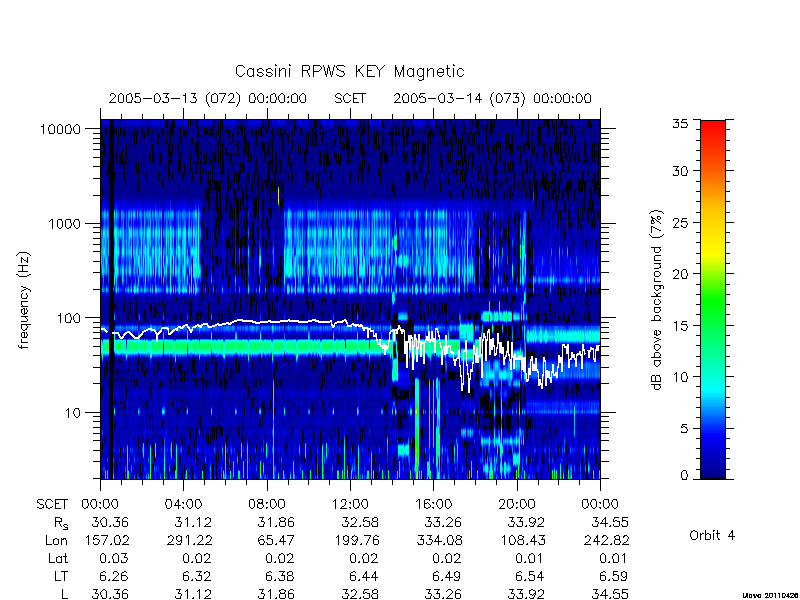Screen dimensions: 800x600
Task: Click LT value 6.44
Action: pyautogui.click(x=366, y=576)
